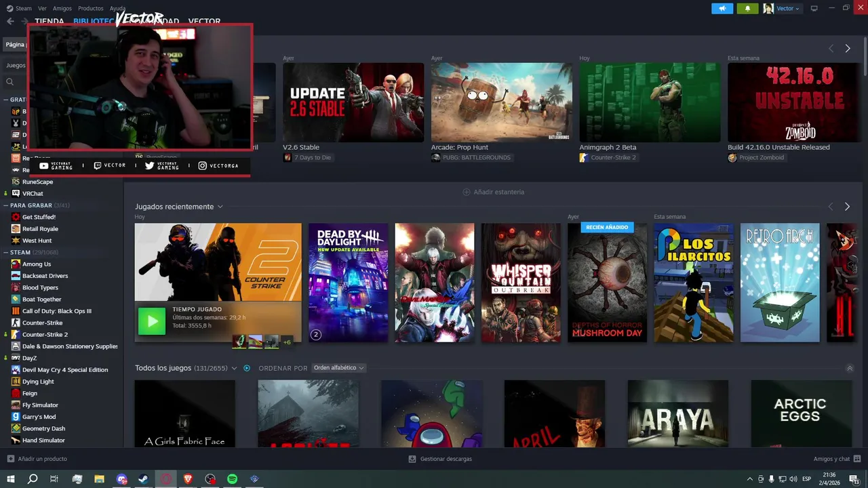Viewport: 868px width, 488px height.
Task: Open Gestionar descargas
Action: 440,459
